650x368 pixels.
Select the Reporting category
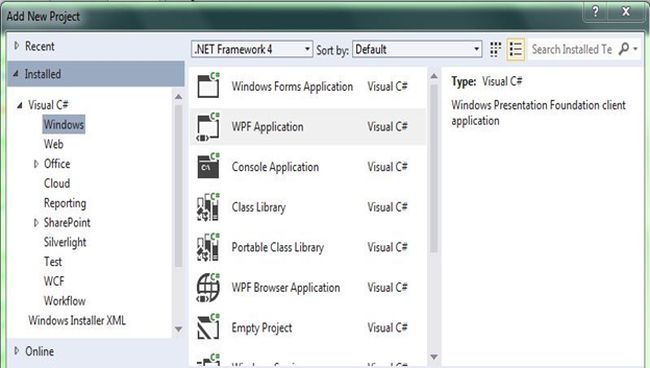pyautogui.click(x=65, y=203)
